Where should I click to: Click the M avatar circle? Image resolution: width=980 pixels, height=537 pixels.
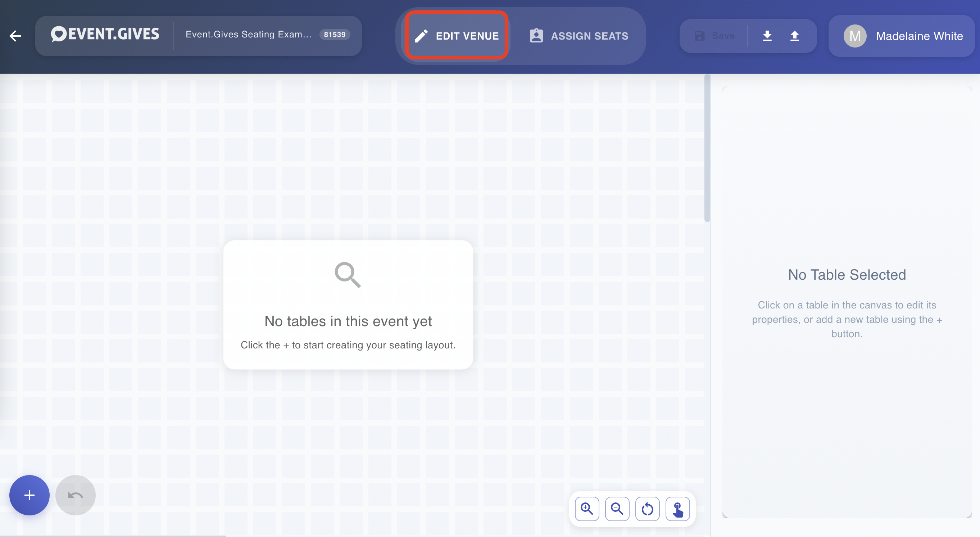[855, 36]
